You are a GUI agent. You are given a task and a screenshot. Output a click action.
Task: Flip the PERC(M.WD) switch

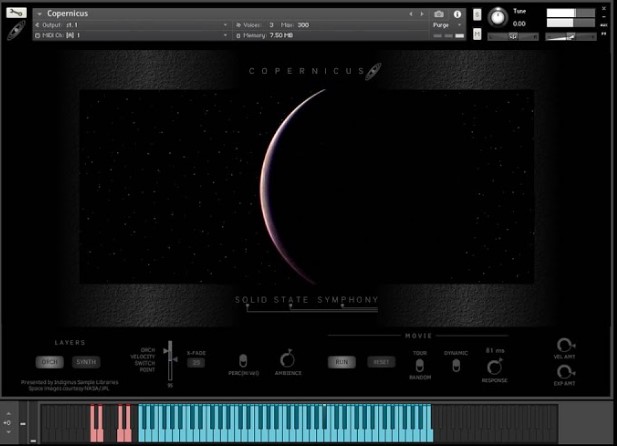pyautogui.click(x=243, y=360)
